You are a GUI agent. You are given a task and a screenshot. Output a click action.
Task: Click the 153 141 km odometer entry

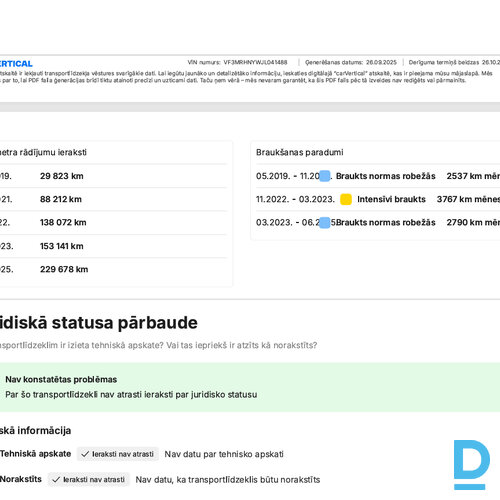coord(62,246)
